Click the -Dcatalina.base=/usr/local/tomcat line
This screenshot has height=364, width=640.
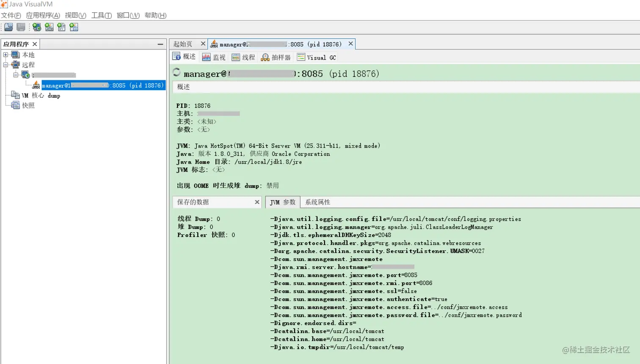tap(327, 331)
